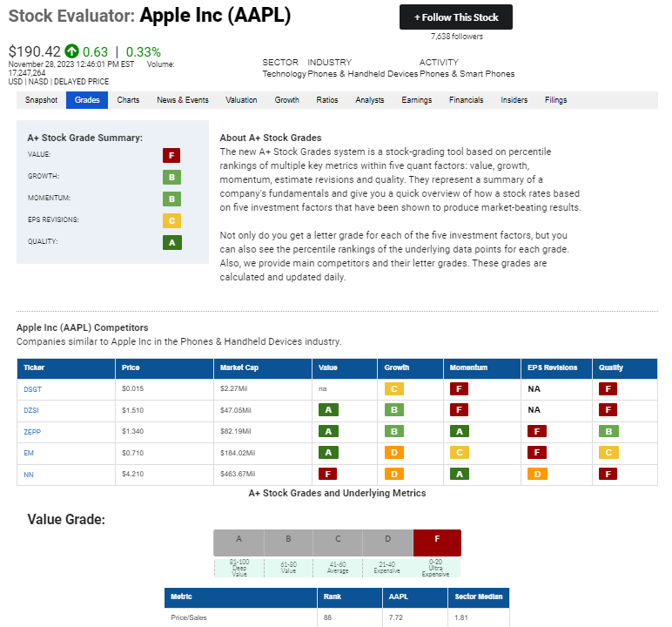Click the Ticker column header
Viewport: 672px width, 627px height.
[x=66, y=368]
